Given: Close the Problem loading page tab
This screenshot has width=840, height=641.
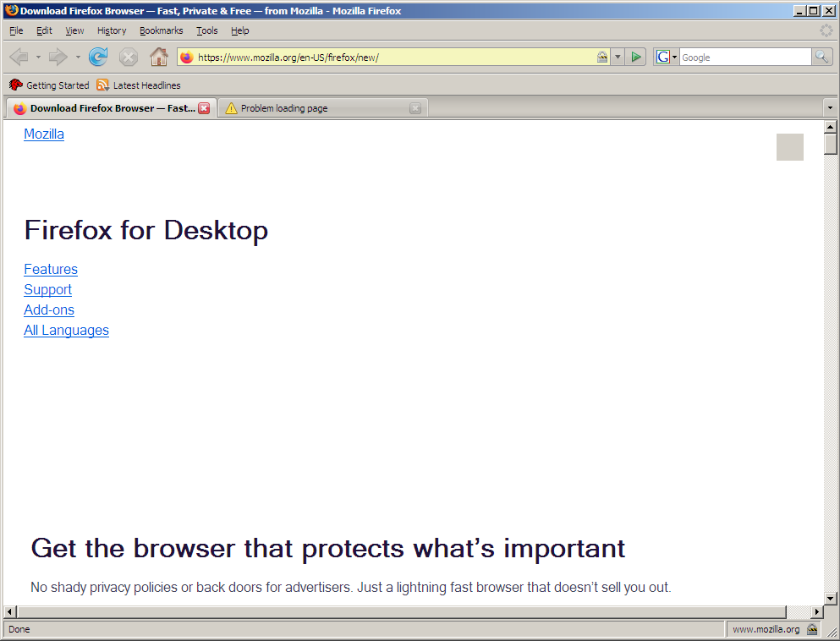Looking at the screenshot, I should (x=415, y=108).
